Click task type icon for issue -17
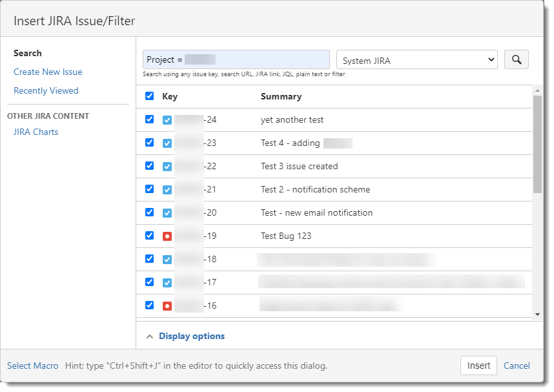The image size is (554, 392). (x=167, y=283)
